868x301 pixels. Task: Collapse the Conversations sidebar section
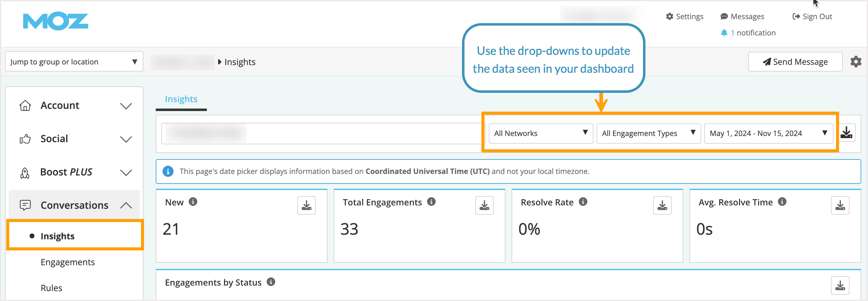[x=126, y=204]
